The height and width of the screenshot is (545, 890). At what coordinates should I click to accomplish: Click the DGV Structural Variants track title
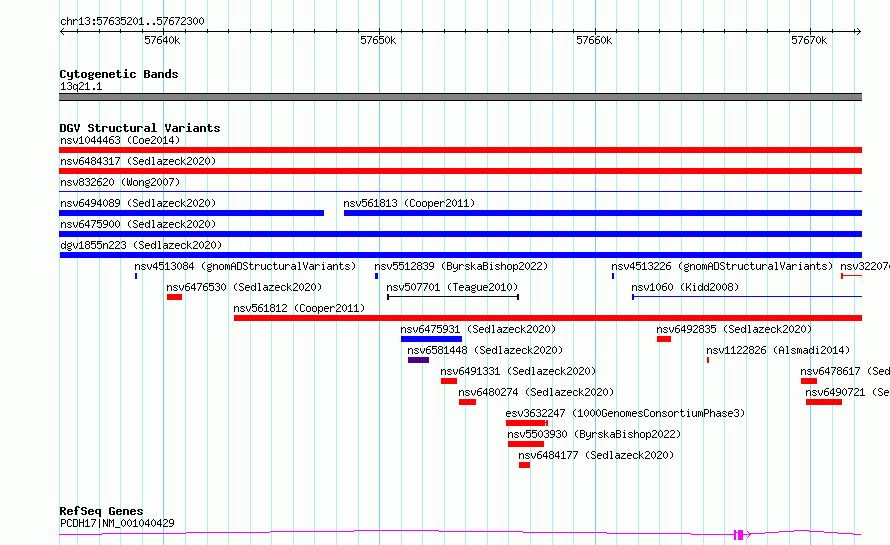[x=140, y=128]
